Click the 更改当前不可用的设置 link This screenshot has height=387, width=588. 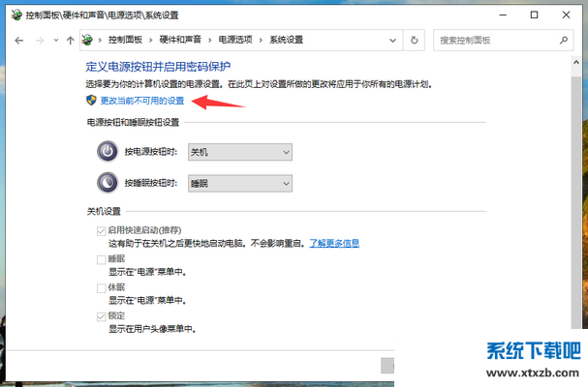[142, 101]
